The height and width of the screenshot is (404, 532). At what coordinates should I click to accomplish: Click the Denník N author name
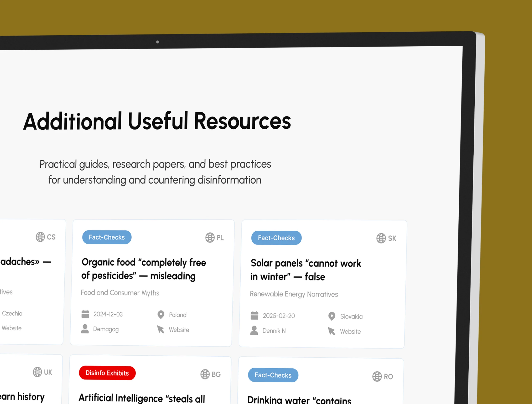point(274,331)
